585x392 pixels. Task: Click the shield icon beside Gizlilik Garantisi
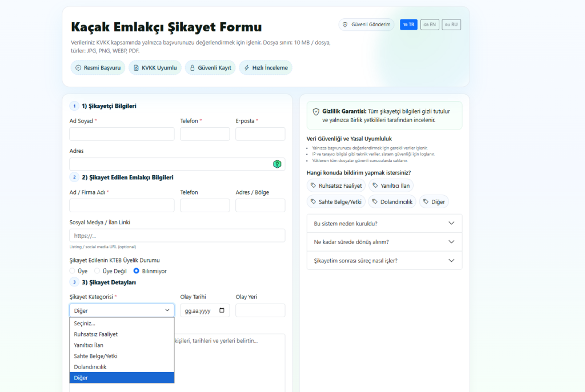click(316, 112)
